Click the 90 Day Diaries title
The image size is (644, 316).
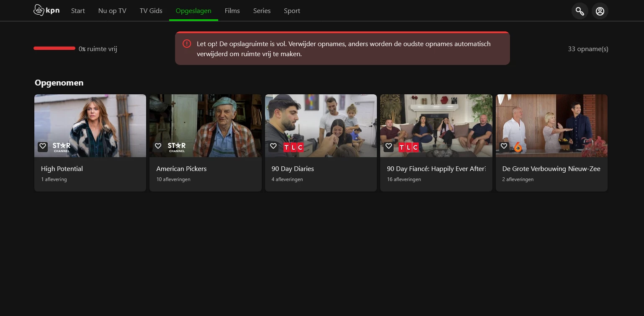(x=293, y=169)
